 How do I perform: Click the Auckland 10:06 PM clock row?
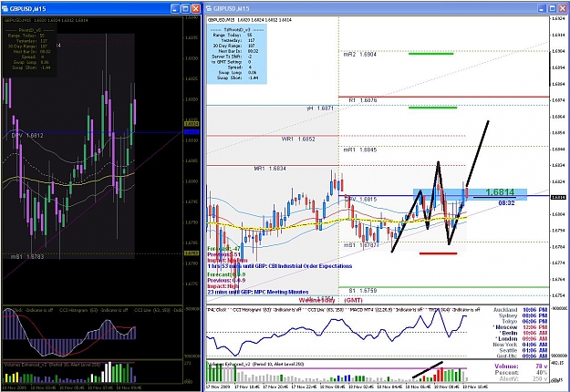point(520,310)
